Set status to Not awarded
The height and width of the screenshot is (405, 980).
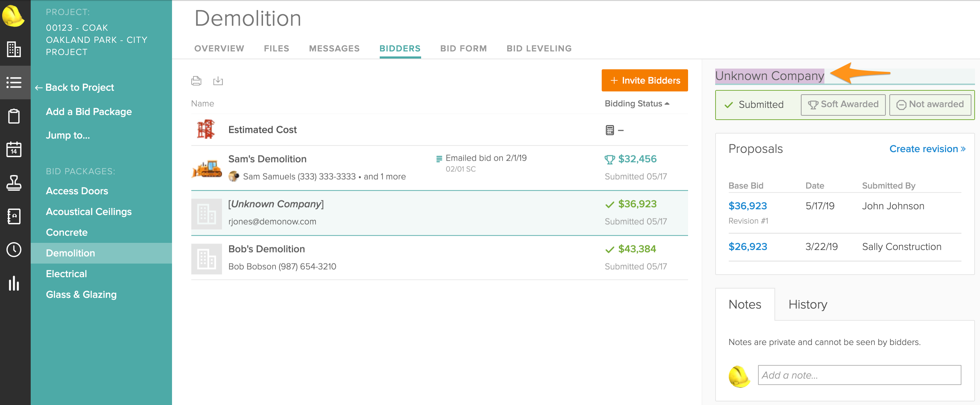coord(930,105)
